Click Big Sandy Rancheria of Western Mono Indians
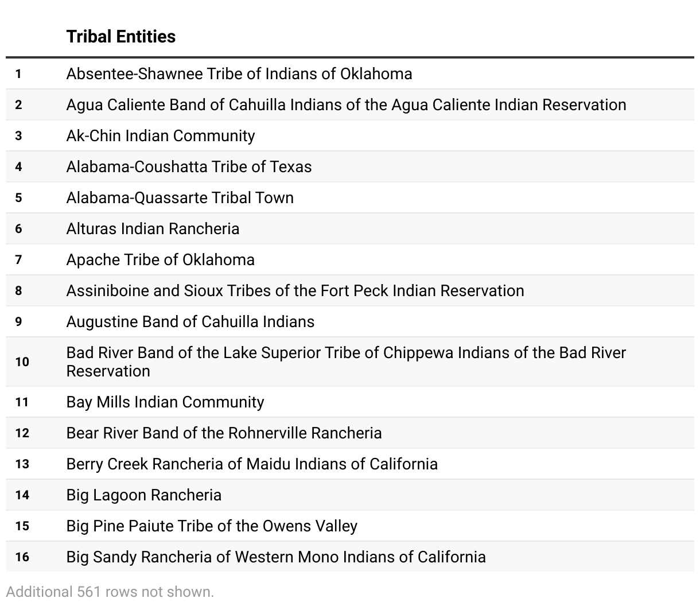Viewport: 700px width, 606px height. pos(276,557)
